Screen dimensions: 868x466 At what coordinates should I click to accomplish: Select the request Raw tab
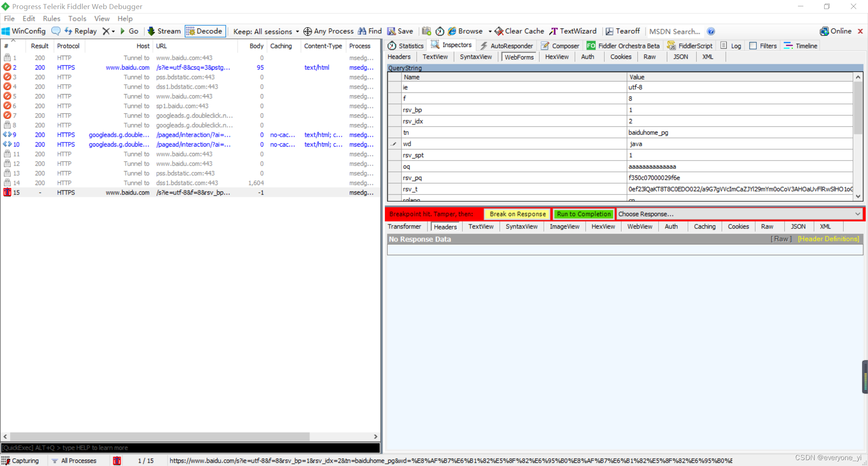pyautogui.click(x=649, y=57)
